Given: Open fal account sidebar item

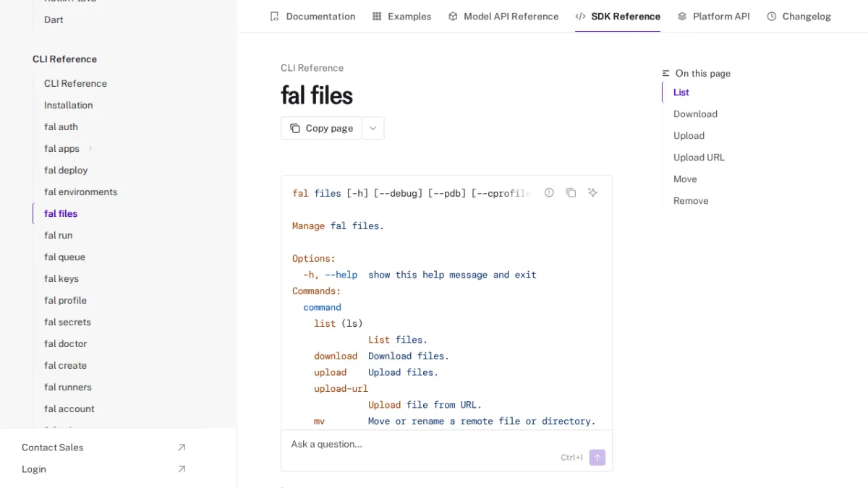Looking at the screenshot, I should pos(69,408).
